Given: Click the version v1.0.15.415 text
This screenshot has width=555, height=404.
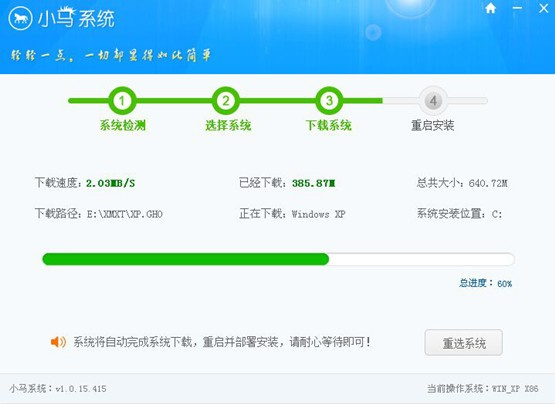Looking at the screenshot, I should (x=81, y=389).
